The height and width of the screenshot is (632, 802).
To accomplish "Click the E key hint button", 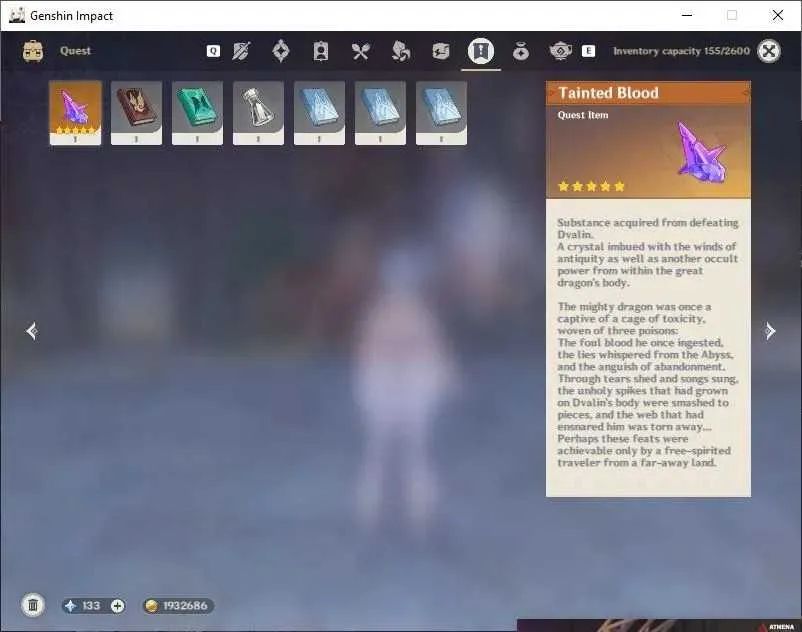I will tap(588, 51).
